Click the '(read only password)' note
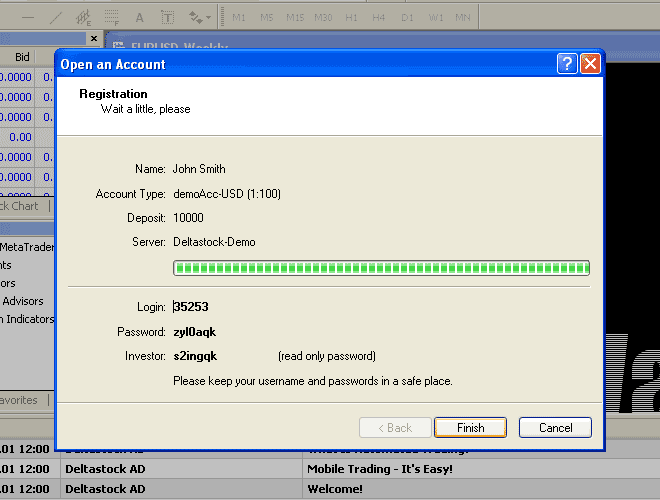Viewport: 660px width, 500px height. (327, 356)
